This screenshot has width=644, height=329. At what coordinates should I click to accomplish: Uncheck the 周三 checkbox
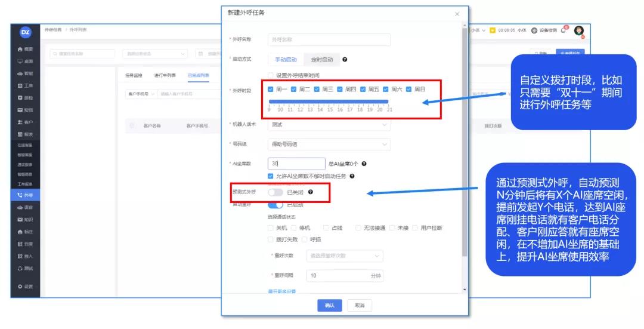point(317,90)
